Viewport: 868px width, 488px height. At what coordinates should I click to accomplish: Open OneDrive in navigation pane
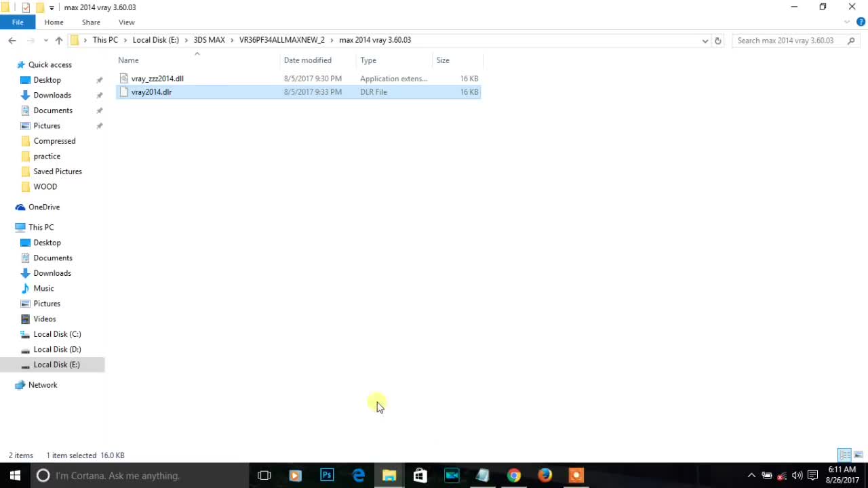coord(44,207)
